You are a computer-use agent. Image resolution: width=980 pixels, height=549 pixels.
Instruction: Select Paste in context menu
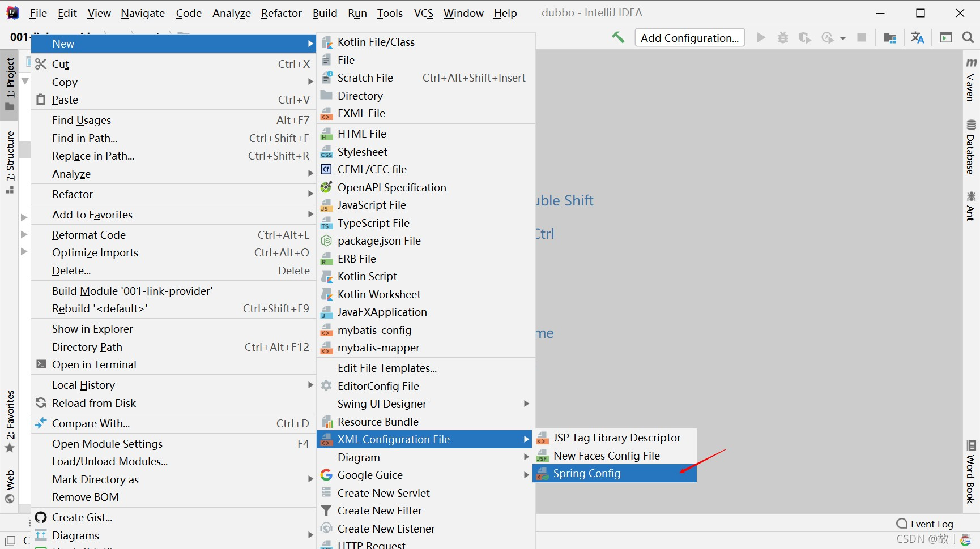coord(173,100)
